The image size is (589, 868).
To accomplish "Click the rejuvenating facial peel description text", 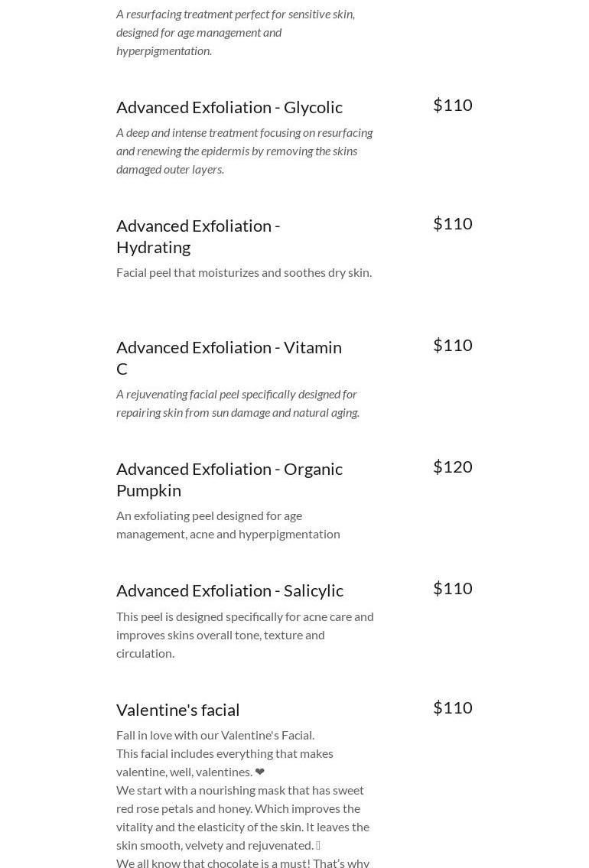I will click(x=237, y=403).
